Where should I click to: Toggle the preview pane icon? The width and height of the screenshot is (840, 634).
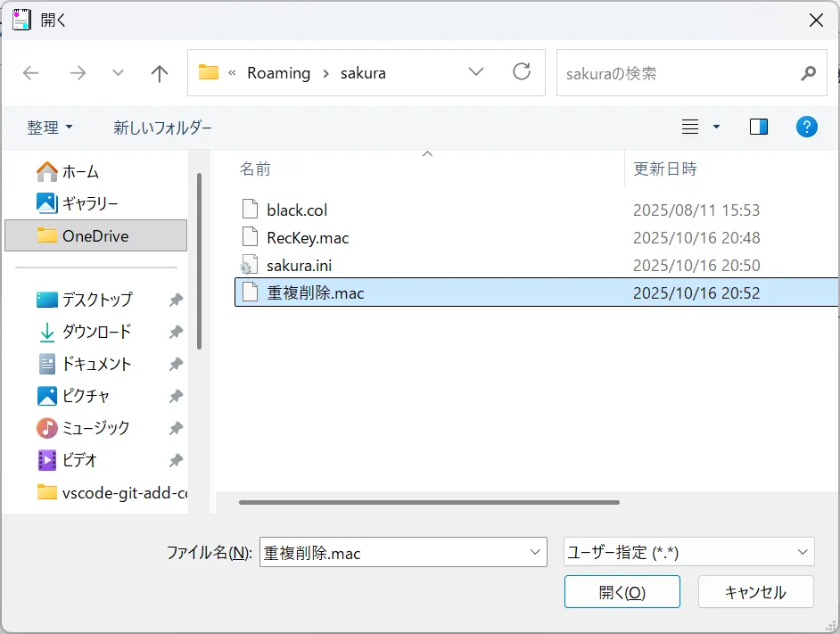click(759, 127)
